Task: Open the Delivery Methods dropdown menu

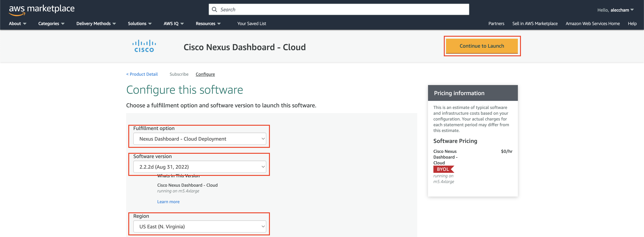Action: coord(95,23)
